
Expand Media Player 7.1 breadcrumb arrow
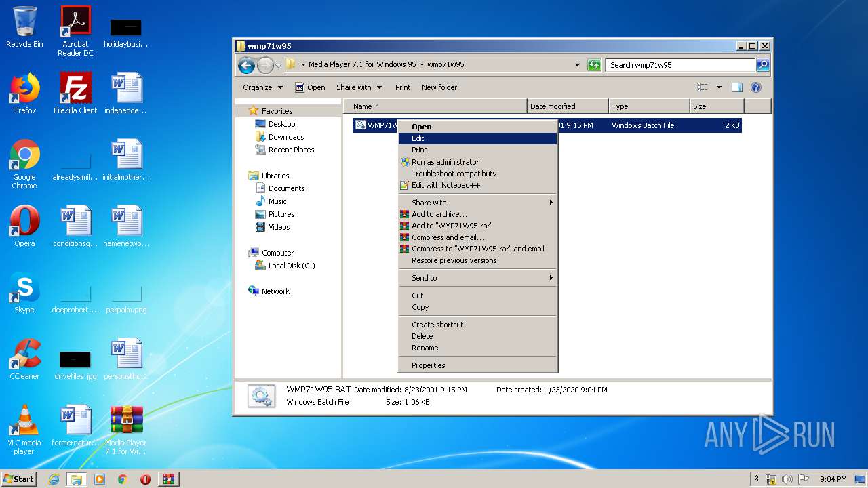point(422,65)
